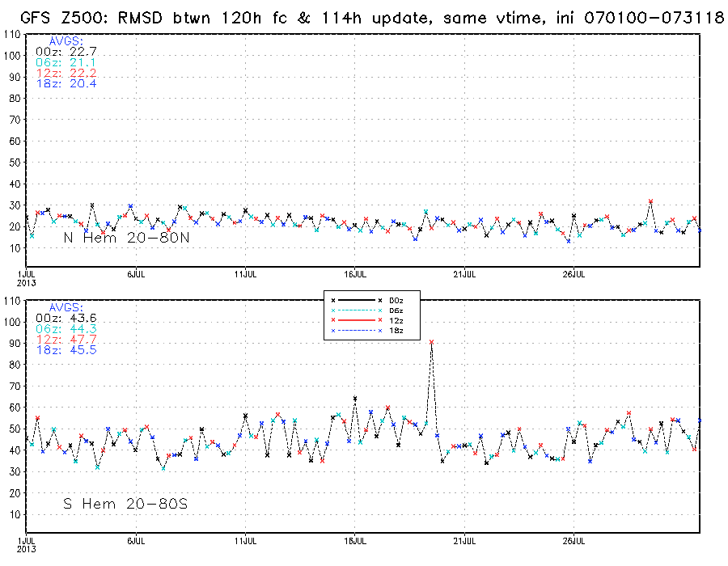Select the '00z: 43.6' average in bottom chart
Image resolution: width=728 pixels, height=566 pixels.
pyautogui.click(x=66, y=319)
